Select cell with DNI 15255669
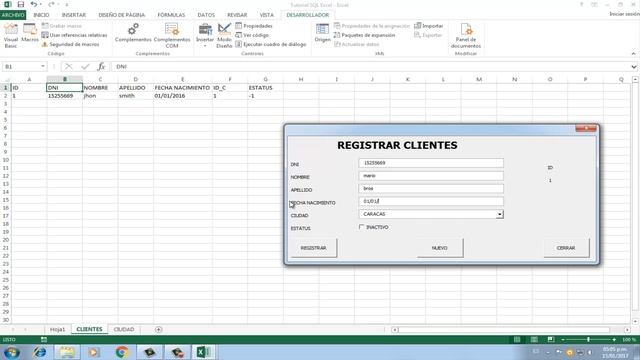640x360 pixels. (x=64, y=96)
